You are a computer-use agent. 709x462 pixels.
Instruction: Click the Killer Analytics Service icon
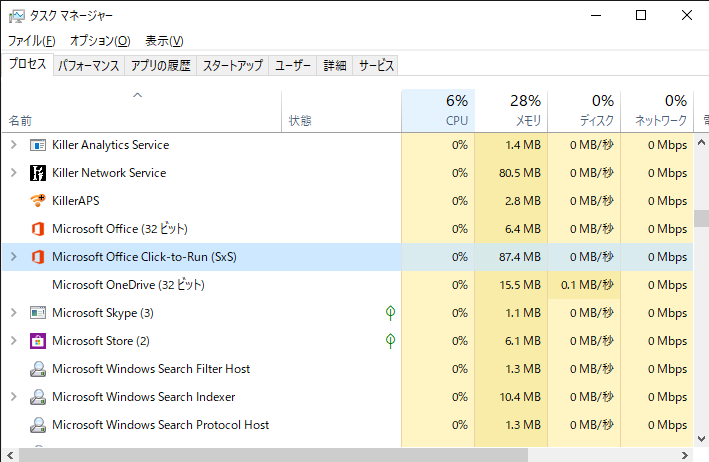coord(38,145)
